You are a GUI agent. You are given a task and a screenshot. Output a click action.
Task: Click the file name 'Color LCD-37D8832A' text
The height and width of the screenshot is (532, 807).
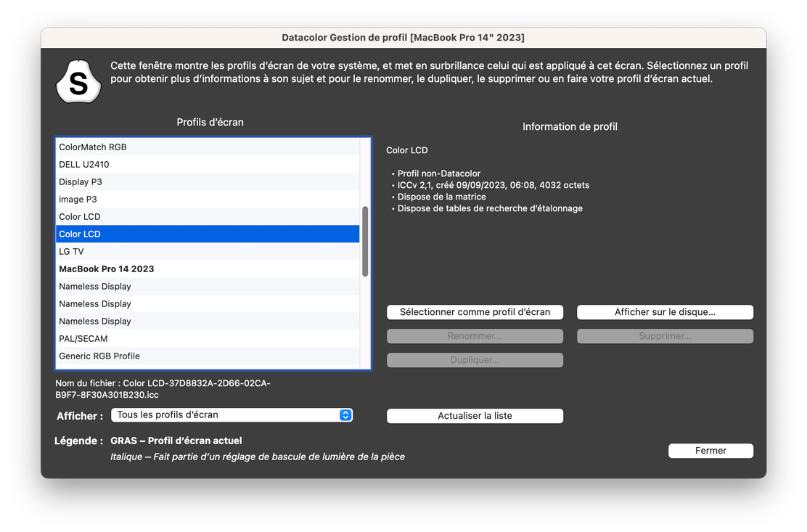pyautogui.click(x=163, y=390)
